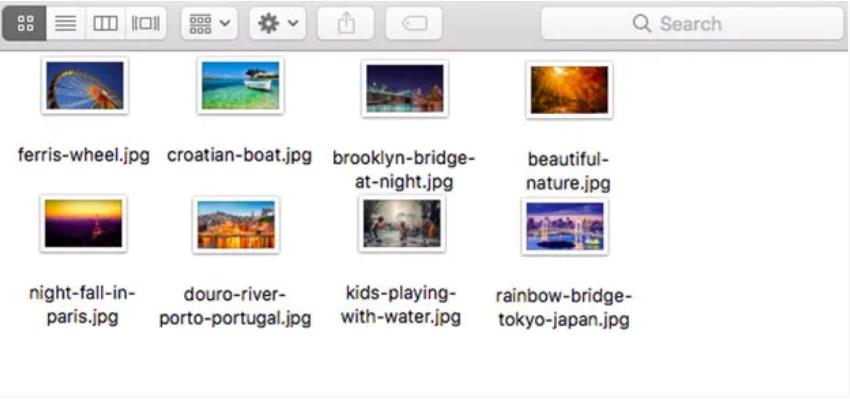Select brooklyn-bridge-at-night.jpg thumbnail
Viewport: 850px width, 399px height.
[405, 88]
